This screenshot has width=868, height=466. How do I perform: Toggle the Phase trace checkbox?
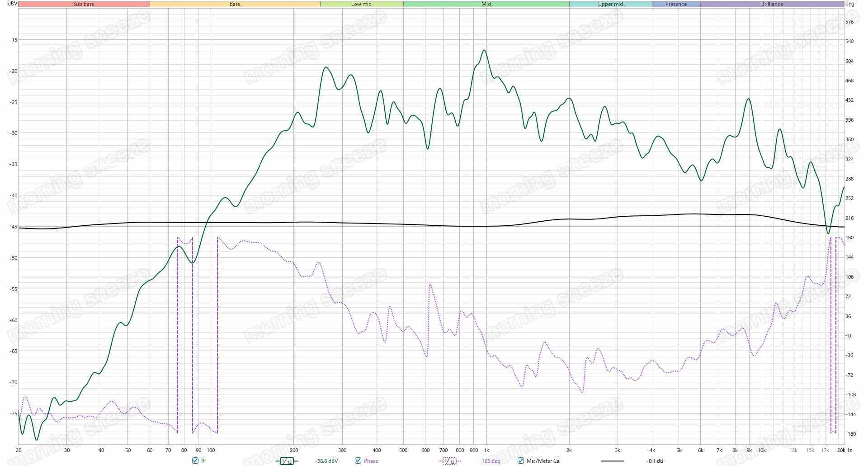(358, 461)
